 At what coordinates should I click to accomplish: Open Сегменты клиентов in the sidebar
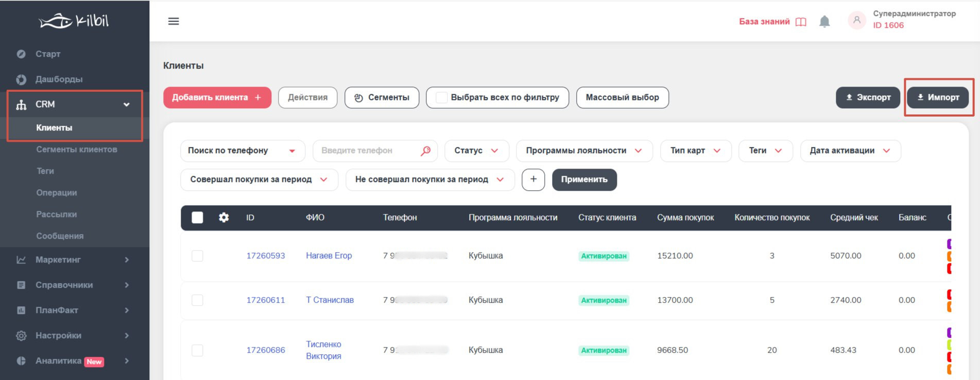click(77, 150)
